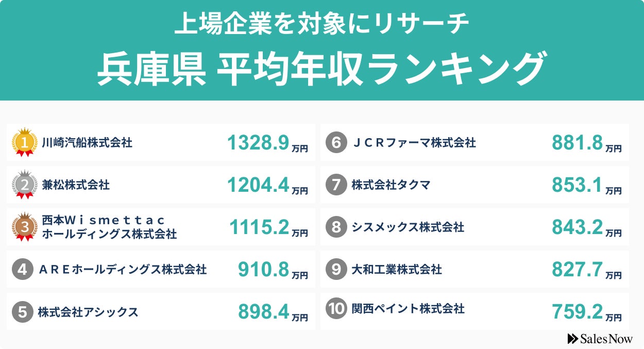Image resolution: width=644 pixels, height=349 pixels.
Task: Click the bronze third-place medal icon
Action: (25, 226)
